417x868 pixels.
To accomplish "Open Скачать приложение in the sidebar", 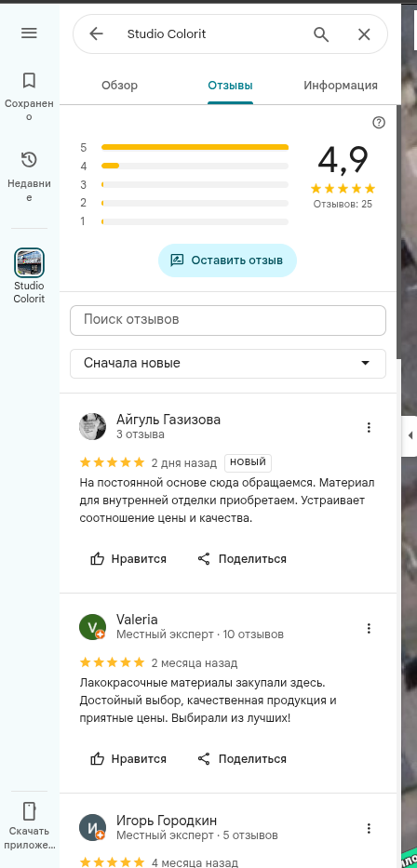I will (29, 826).
